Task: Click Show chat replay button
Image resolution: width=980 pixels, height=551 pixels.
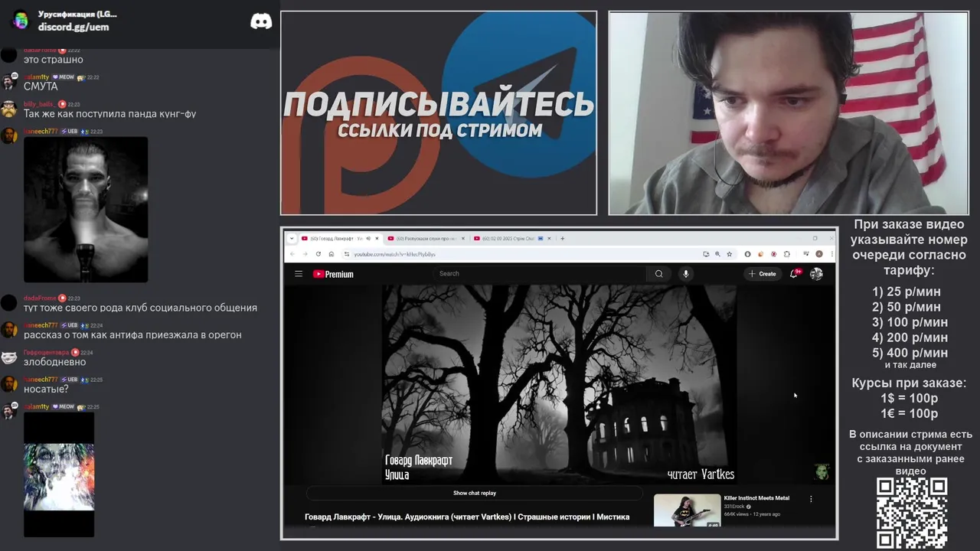Action: (x=474, y=493)
